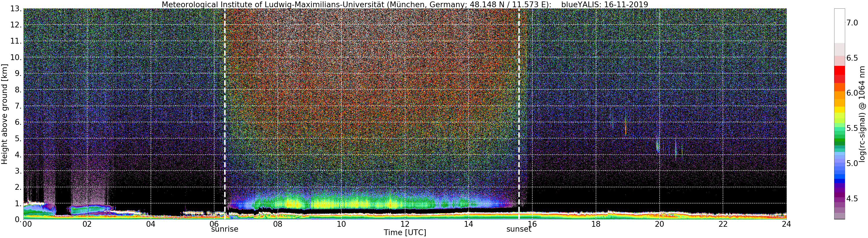This screenshot has width=868, height=238.
Task: Click the yellow colorbar segment
Action: (x=839, y=109)
